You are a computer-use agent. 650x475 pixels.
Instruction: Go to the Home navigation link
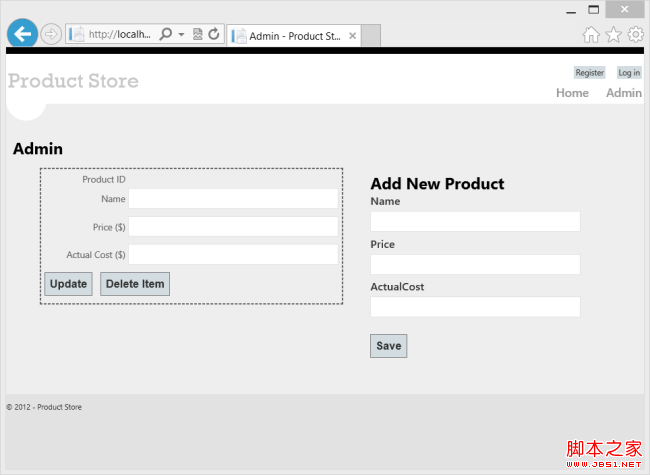572,93
